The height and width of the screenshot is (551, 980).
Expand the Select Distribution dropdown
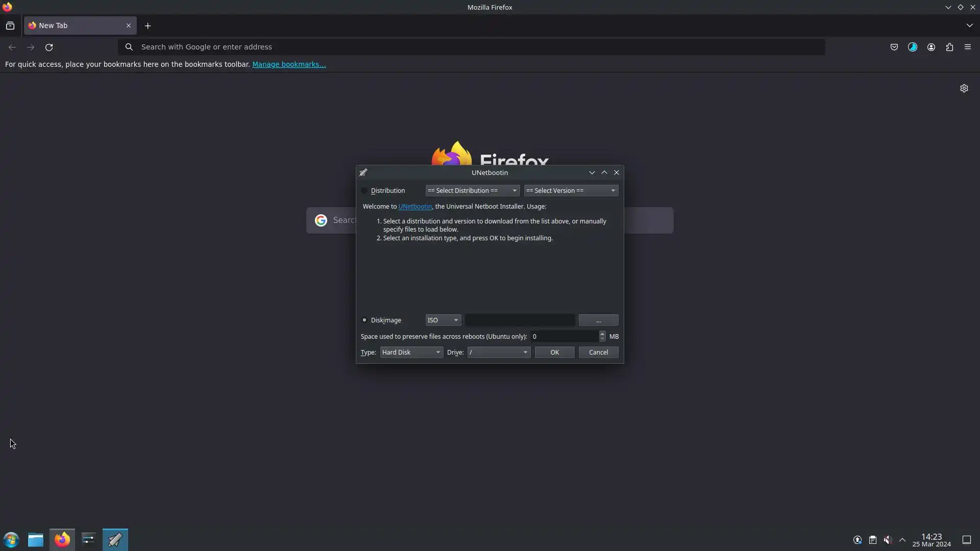coord(472,191)
